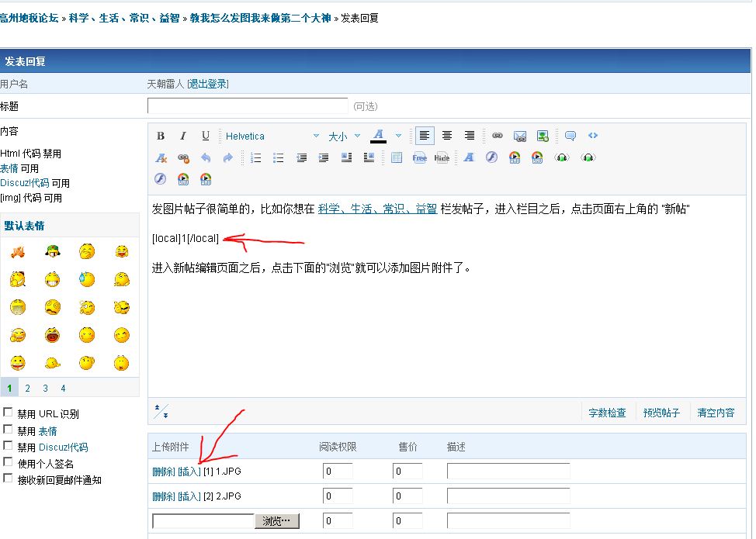Insert ordered numbered list
Screen dimensions: 756x539
pyautogui.click(x=255, y=157)
